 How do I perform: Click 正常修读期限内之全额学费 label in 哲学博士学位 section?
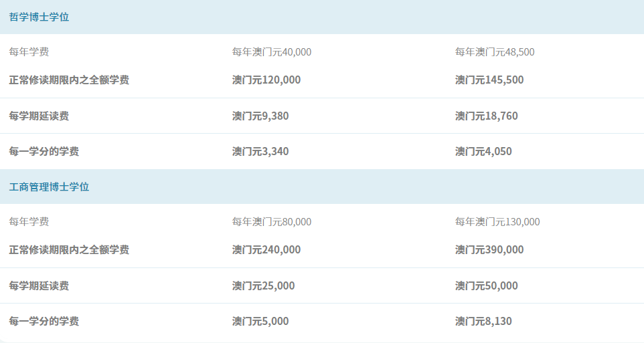click(69, 80)
